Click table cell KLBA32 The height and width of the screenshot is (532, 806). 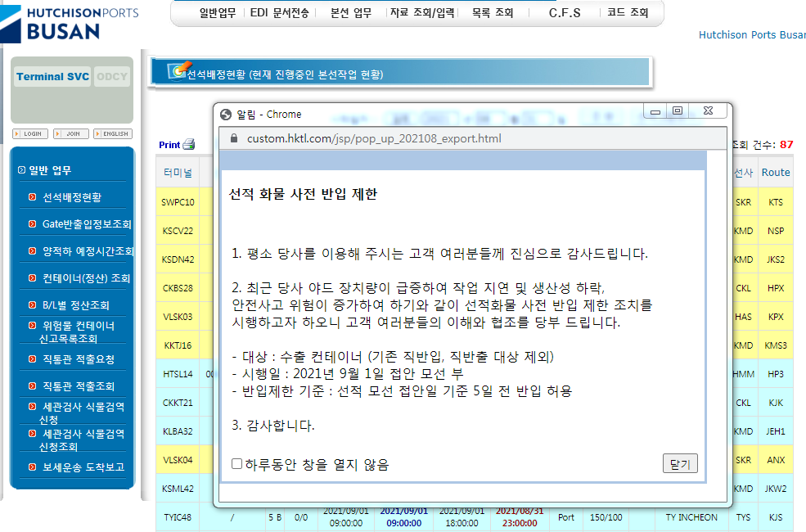(x=178, y=431)
